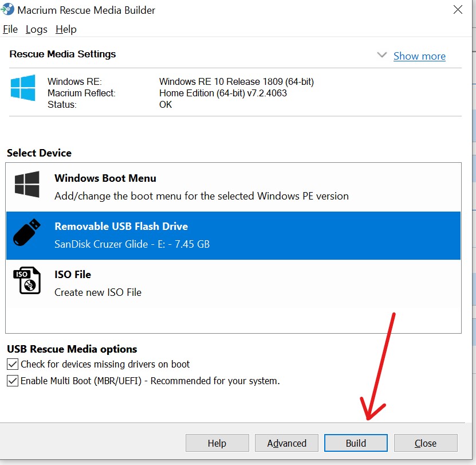The height and width of the screenshot is (465, 476).
Task: Open the Logs menu
Action: (37, 29)
